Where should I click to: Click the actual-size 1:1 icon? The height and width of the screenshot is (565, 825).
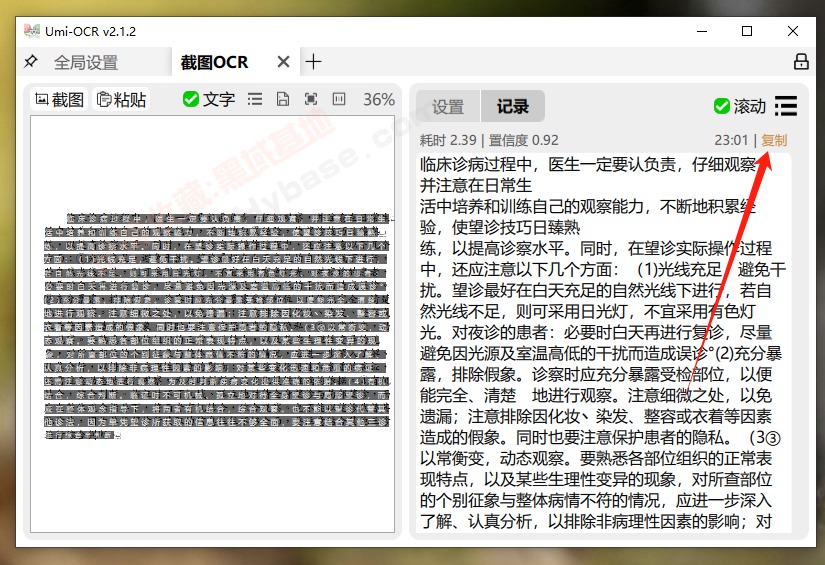pos(339,99)
